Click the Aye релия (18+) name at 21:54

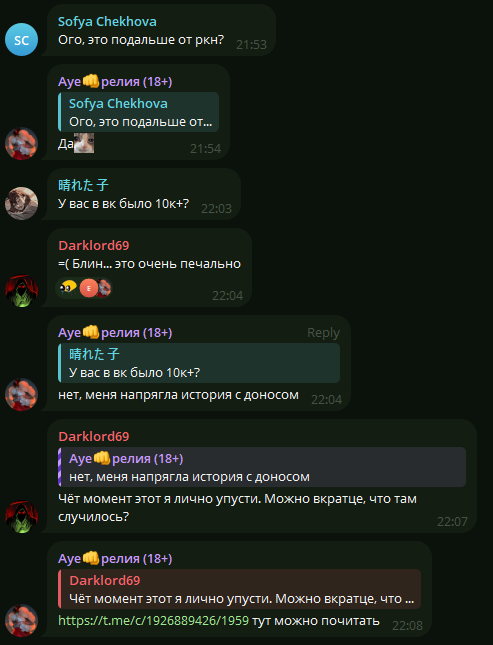pyautogui.click(x=115, y=81)
